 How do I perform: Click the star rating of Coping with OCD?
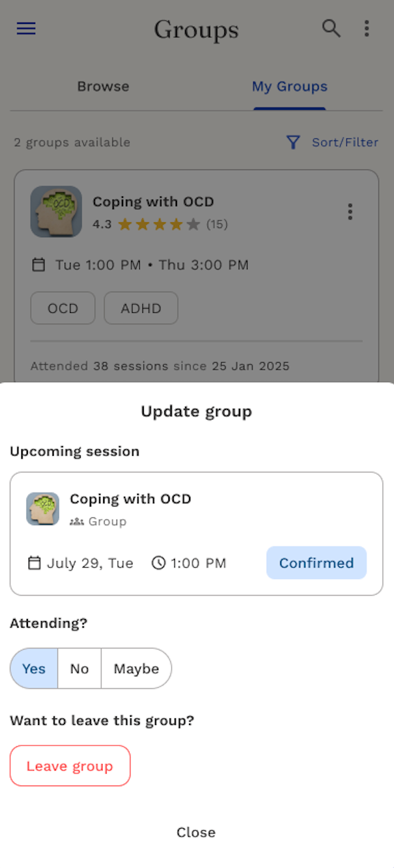tap(159, 224)
